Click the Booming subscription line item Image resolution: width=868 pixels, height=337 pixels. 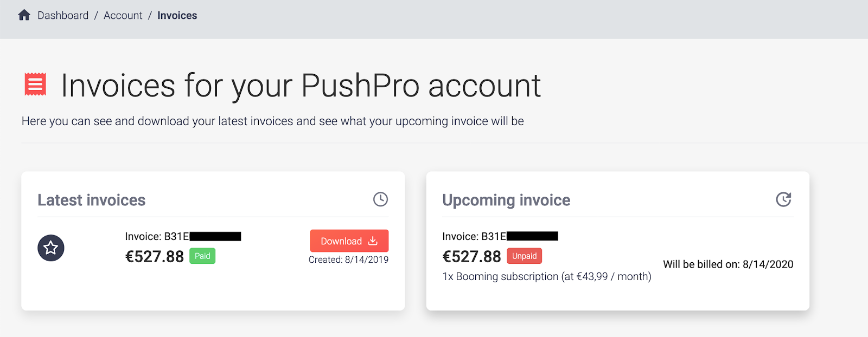click(x=547, y=276)
